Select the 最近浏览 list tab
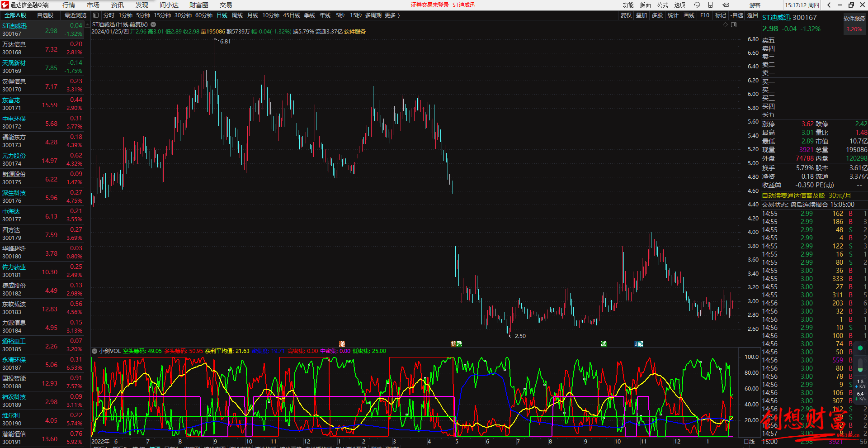This screenshot has width=868, height=448. tap(75, 15)
